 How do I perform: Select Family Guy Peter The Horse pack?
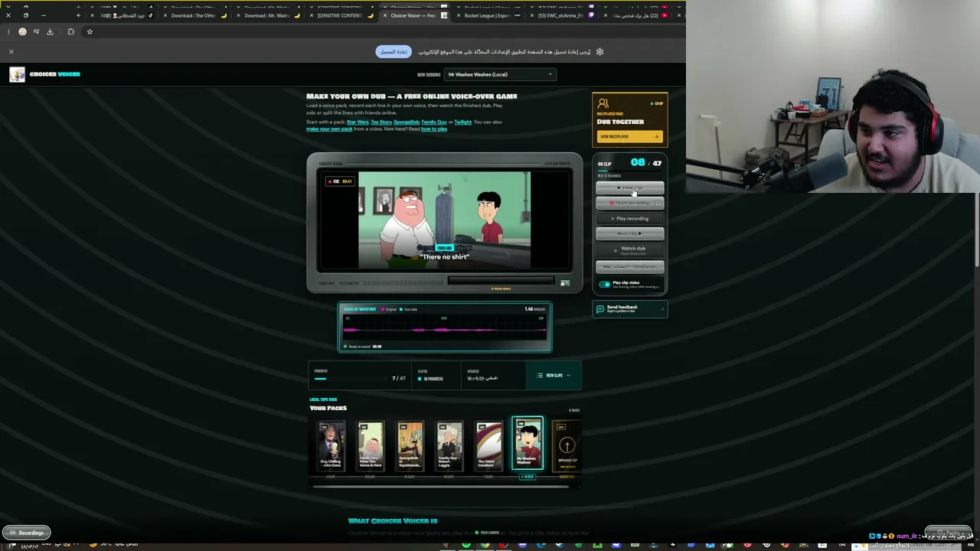tap(371, 445)
